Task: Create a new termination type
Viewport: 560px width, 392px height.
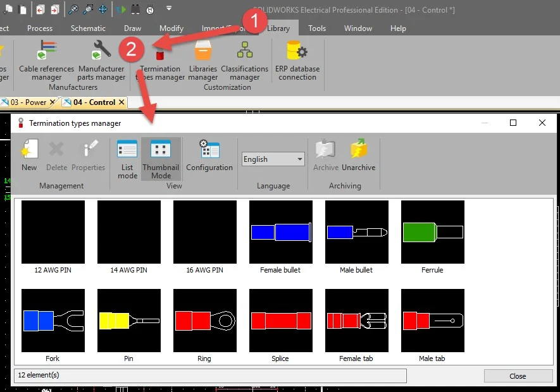Action: coord(29,156)
